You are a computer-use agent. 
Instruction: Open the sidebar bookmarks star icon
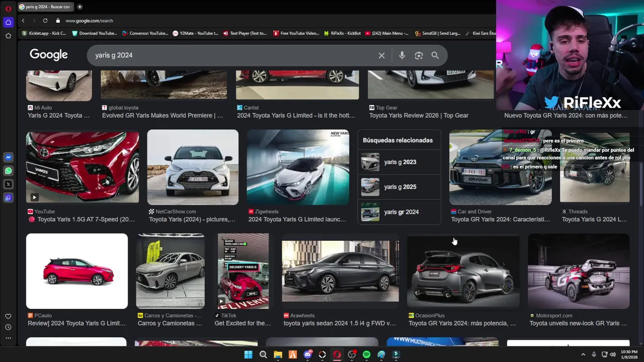pyautogui.click(x=8, y=36)
